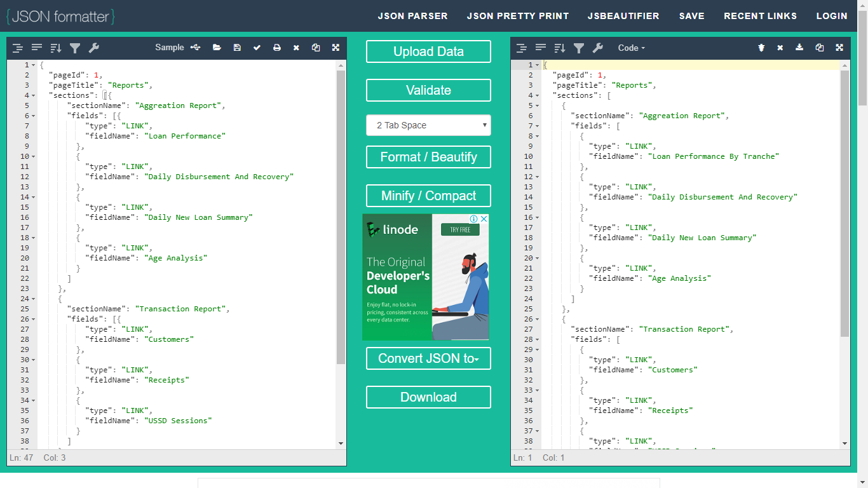Image resolution: width=868 pixels, height=488 pixels.
Task: Clear the output editor with the x icon
Action: click(x=780, y=47)
